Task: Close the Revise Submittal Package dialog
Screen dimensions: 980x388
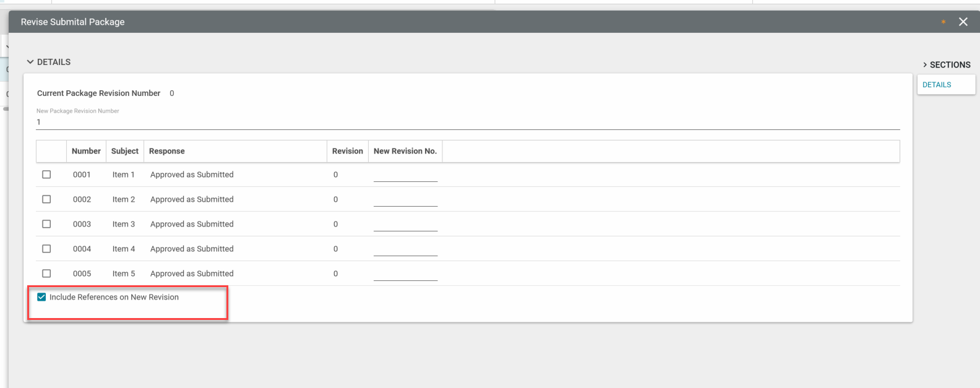Action: (x=963, y=22)
